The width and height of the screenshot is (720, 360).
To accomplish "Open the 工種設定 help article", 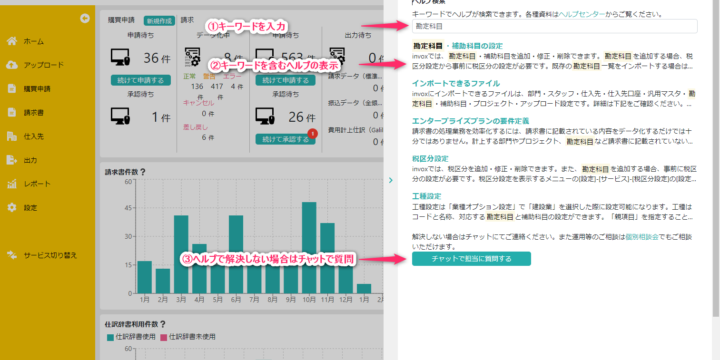I will tap(427, 196).
